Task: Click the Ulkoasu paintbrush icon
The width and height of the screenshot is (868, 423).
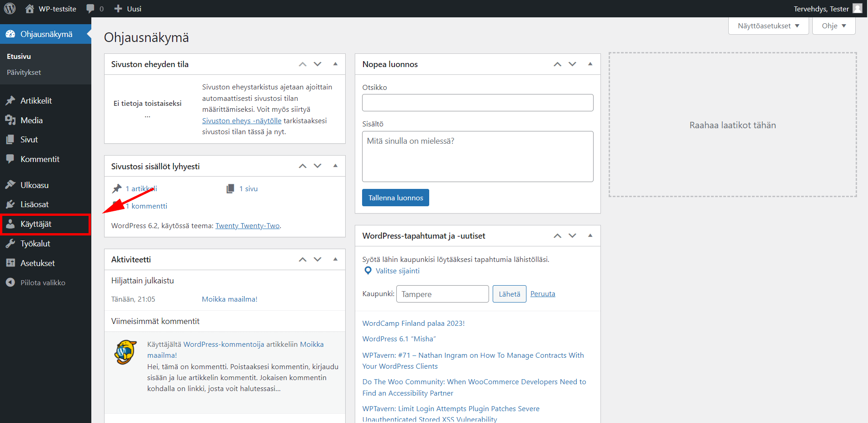Action: click(10, 185)
